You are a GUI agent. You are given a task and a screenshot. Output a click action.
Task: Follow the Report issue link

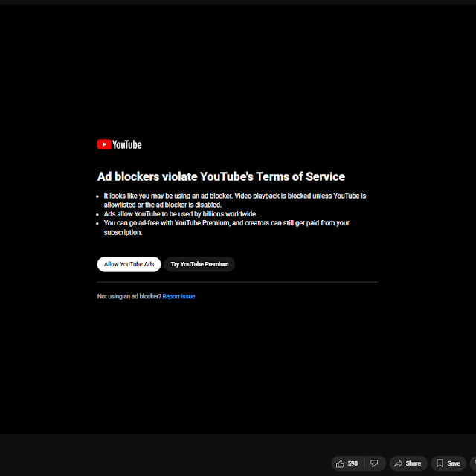(x=178, y=296)
